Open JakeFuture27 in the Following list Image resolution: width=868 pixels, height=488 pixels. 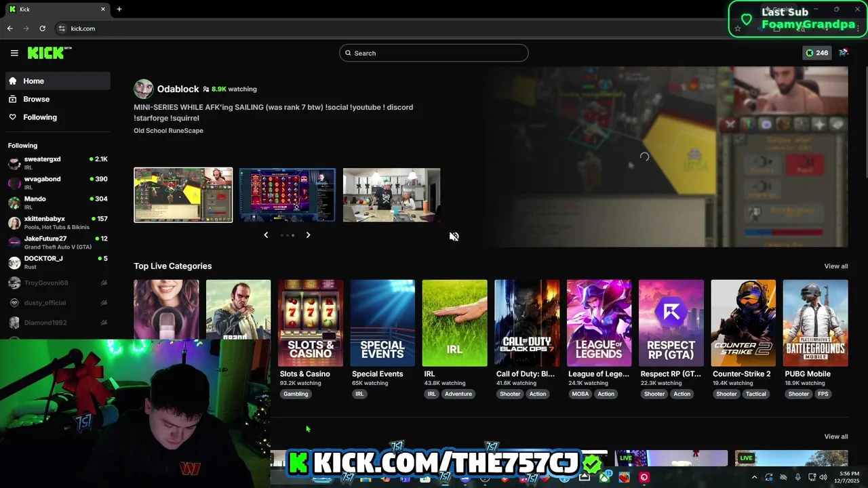(x=58, y=242)
